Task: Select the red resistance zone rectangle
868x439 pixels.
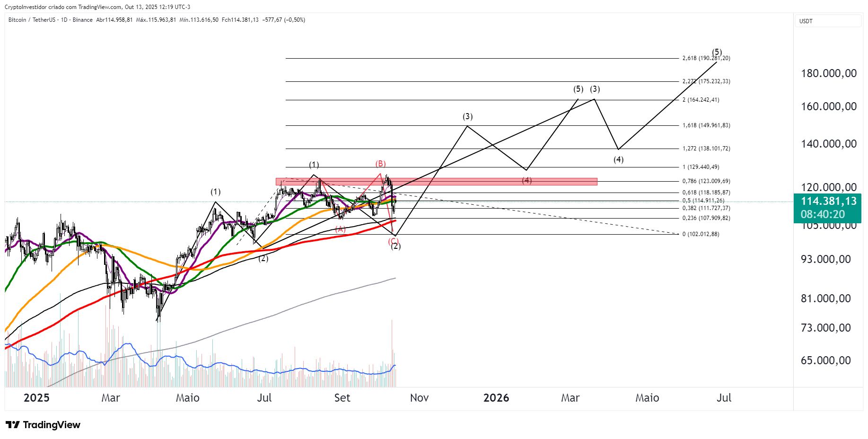Action: pyautogui.click(x=436, y=181)
